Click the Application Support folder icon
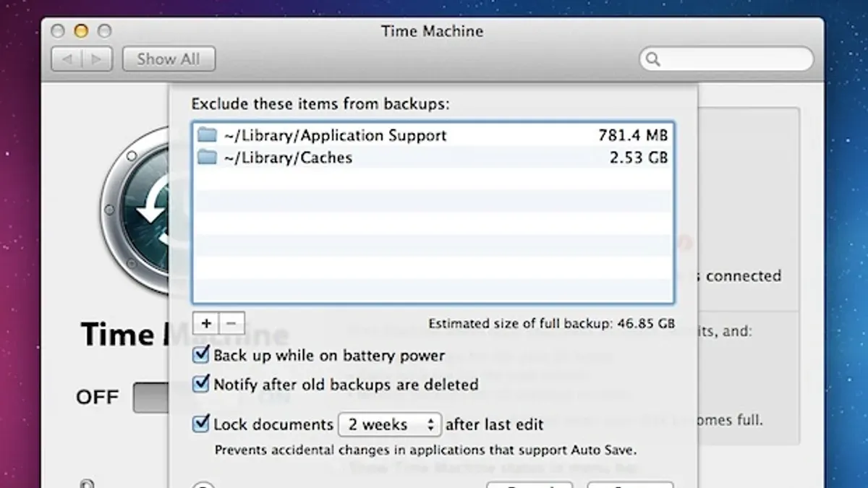868x488 pixels. click(x=208, y=135)
